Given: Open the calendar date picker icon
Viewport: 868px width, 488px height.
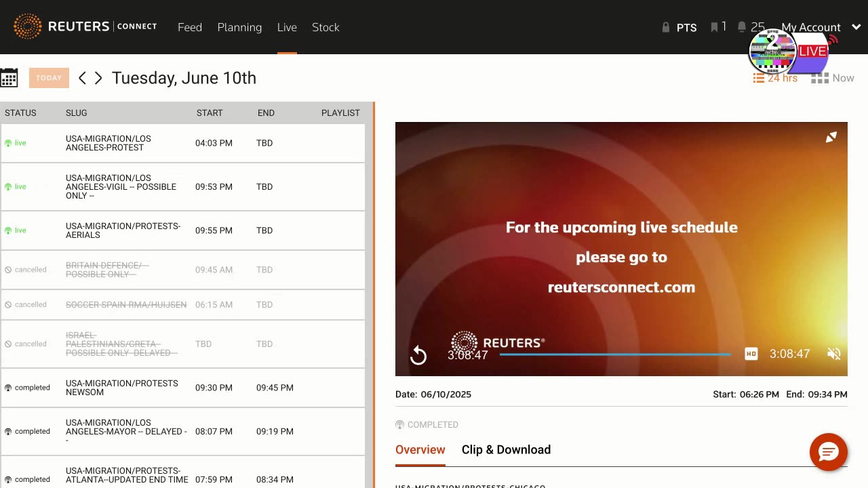Looking at the screenshot, I should click(9, 78).
